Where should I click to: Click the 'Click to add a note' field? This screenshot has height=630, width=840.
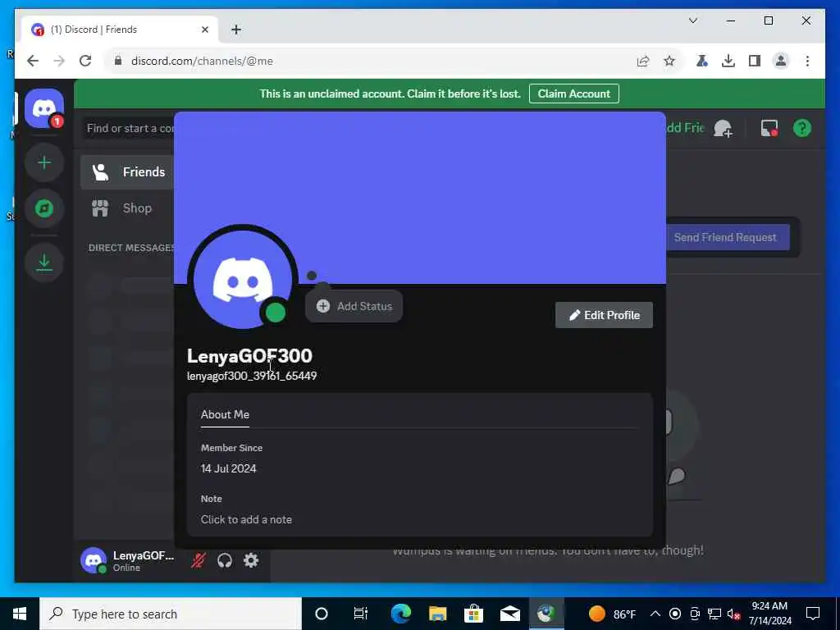(246, 519)
